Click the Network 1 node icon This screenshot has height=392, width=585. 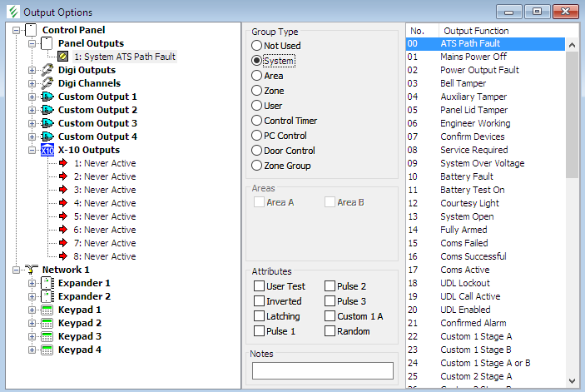32,270
